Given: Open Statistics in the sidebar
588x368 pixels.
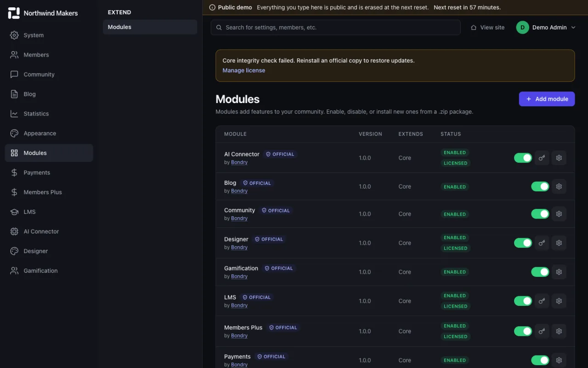Looking at the screenshot, I should (49, 114).
